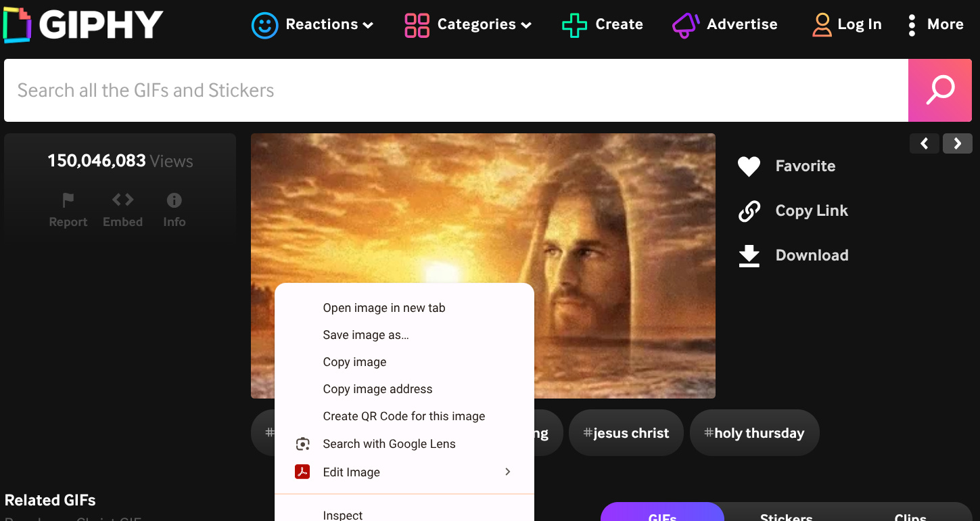The image size is (980, 521).
Task: Open the Advertise link
Action: pyautogui.click(x=742, y=24)
